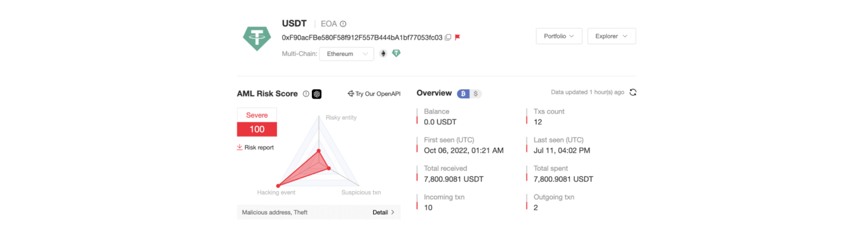
Task: Switch overview to dollar unit
Action: tap(476, 94)
